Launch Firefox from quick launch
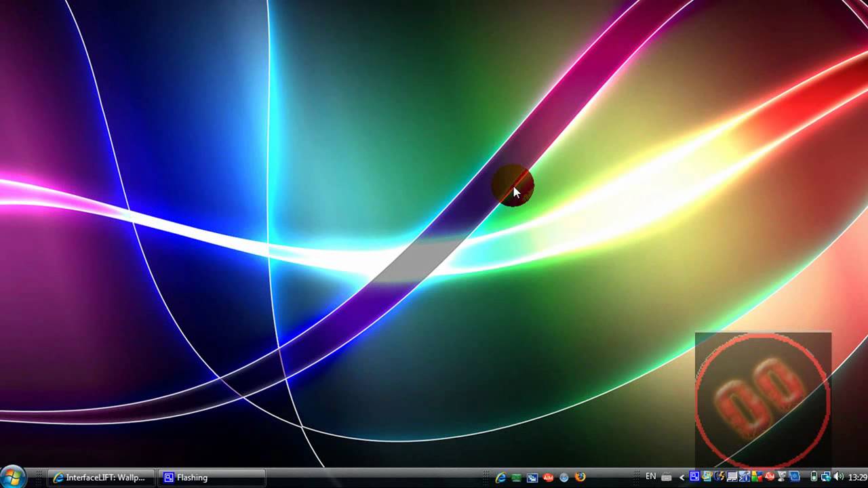 (580, 477)
